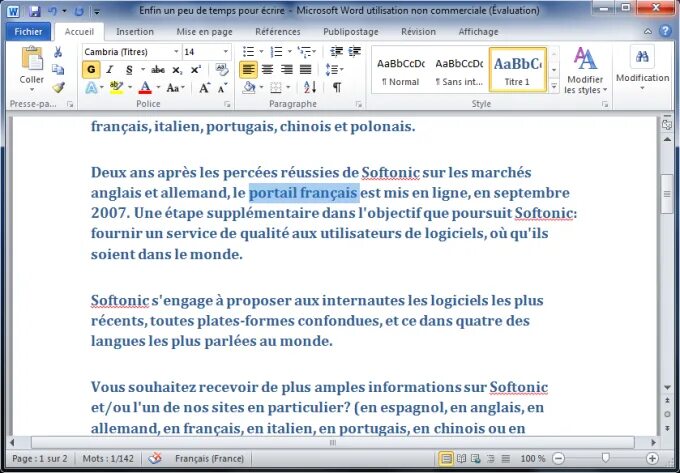Switch to the Insertion tab
This screenshot has height=473, width=680.
(x=135, y=32)
